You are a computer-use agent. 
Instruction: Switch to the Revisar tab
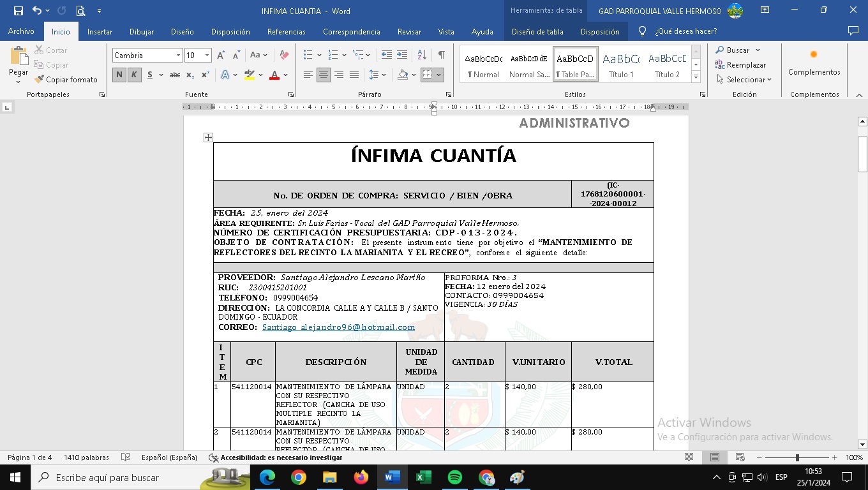coord(409,31)
